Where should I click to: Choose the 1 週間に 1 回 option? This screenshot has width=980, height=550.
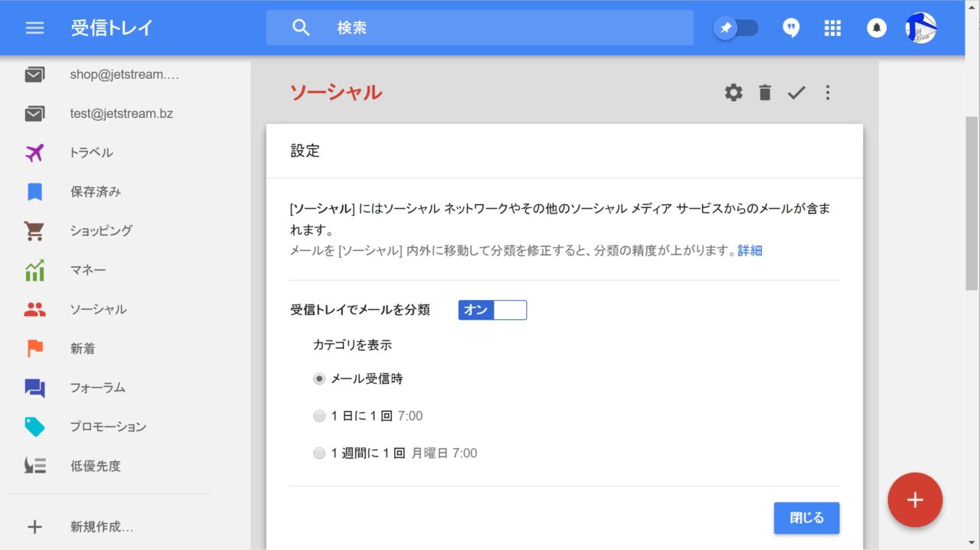(319, 454)
